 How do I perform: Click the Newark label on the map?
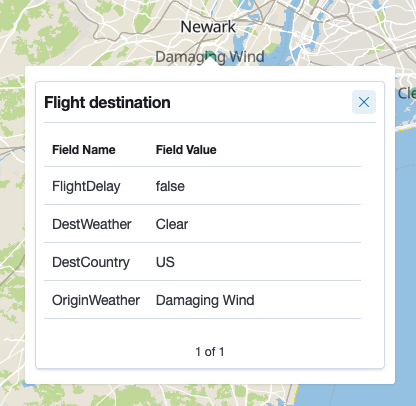click(x=208, y=27)
